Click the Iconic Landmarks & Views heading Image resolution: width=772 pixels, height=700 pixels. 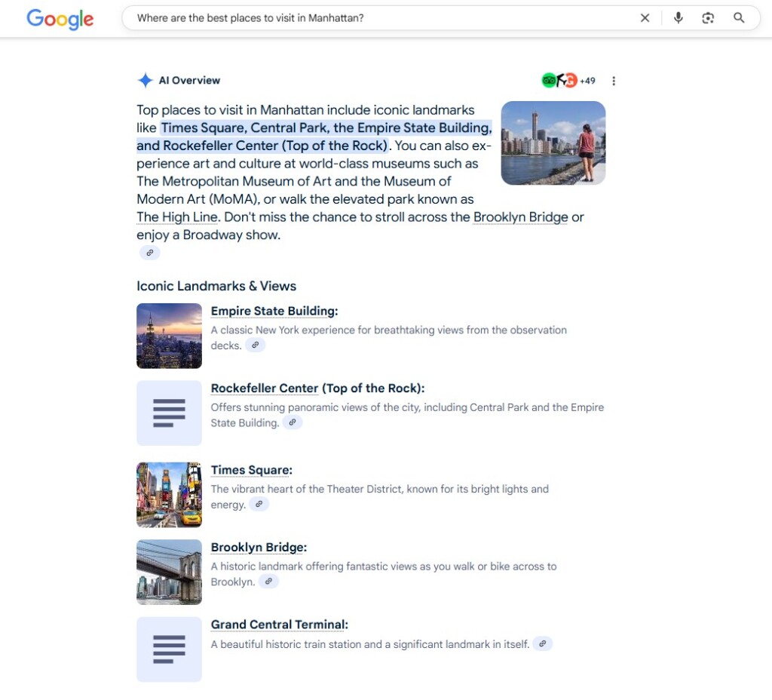pyautogui.click(x=216, y=286)
